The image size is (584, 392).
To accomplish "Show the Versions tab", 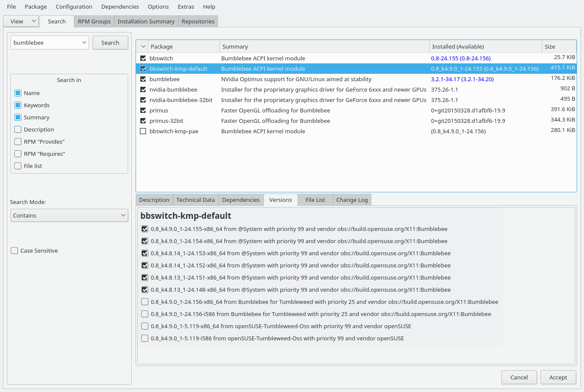I will click(281, 200).
